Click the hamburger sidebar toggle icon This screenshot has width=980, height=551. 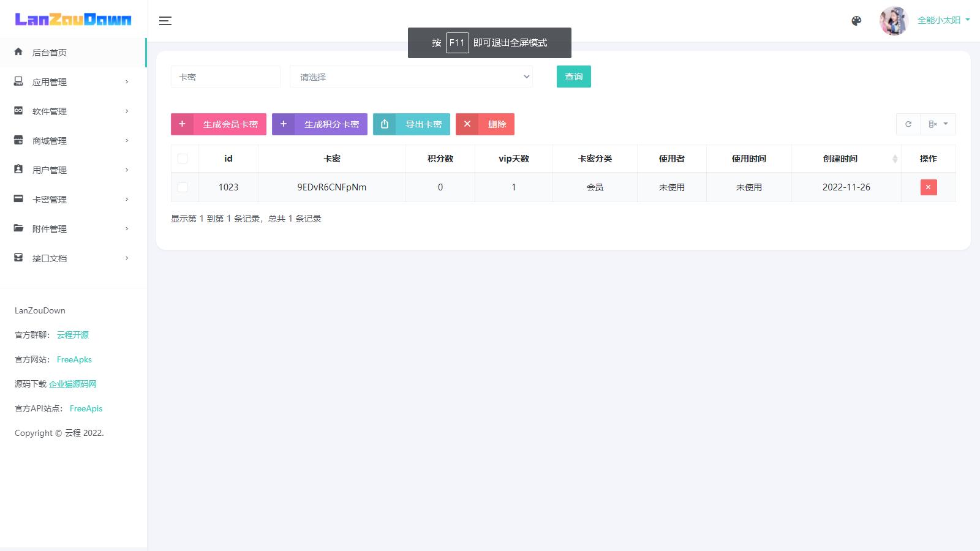(x=165, y=21)
